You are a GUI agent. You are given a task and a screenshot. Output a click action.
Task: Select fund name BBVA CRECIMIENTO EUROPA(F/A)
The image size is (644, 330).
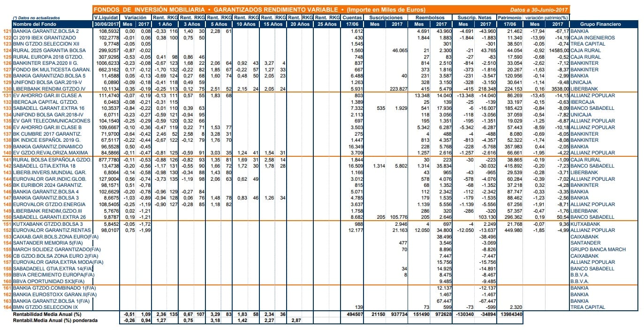click(x=53, y=275)
